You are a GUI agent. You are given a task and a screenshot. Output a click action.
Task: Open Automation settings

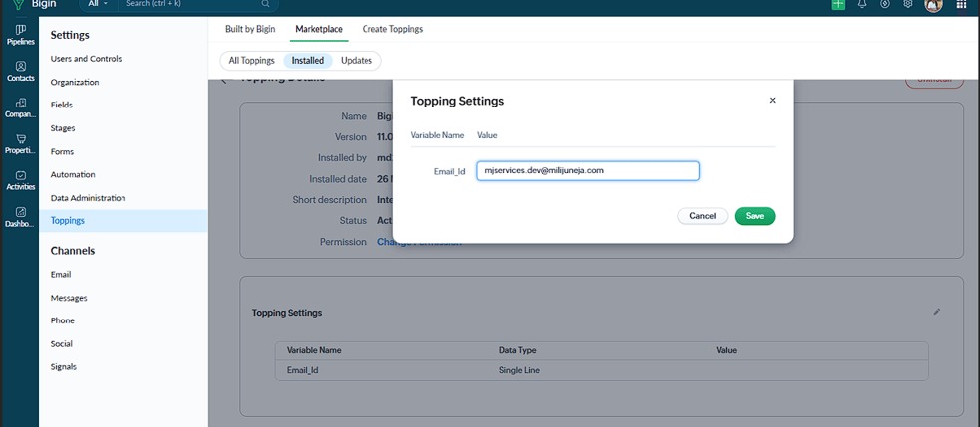coord(73,175)
